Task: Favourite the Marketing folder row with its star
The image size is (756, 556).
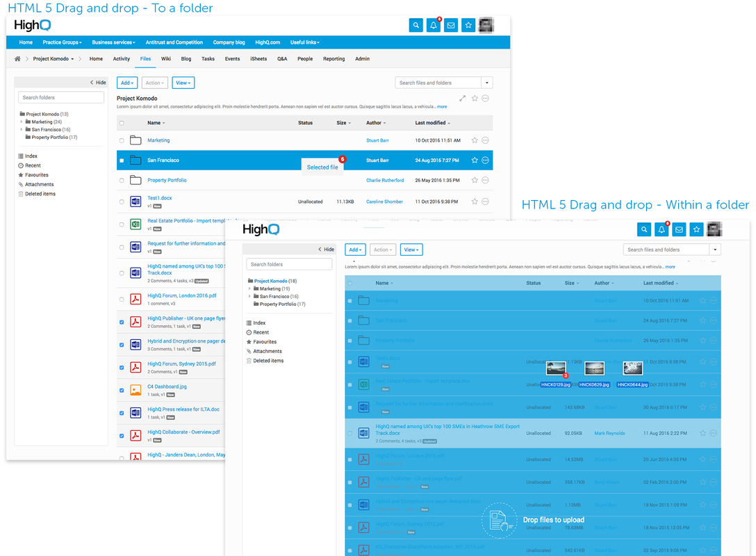Action: pos(475,140)
